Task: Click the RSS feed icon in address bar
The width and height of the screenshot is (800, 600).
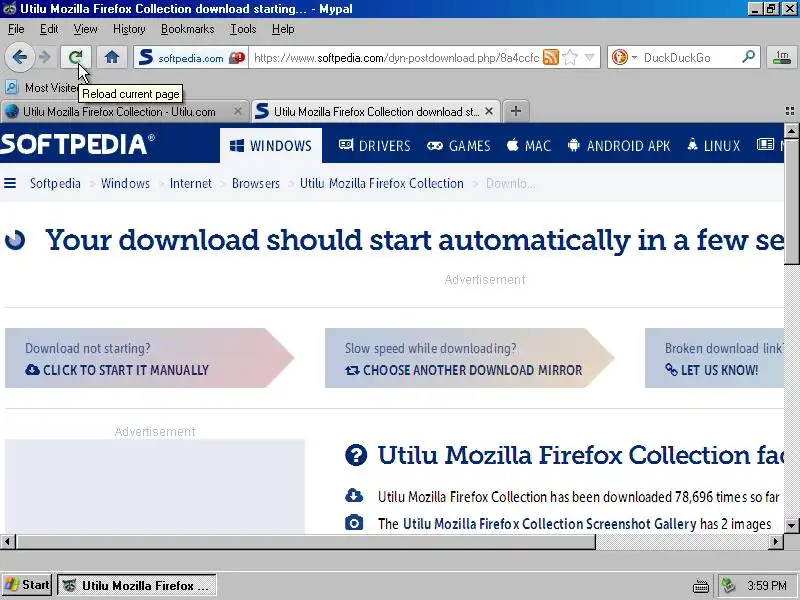Action: click(x=551, y=58)
